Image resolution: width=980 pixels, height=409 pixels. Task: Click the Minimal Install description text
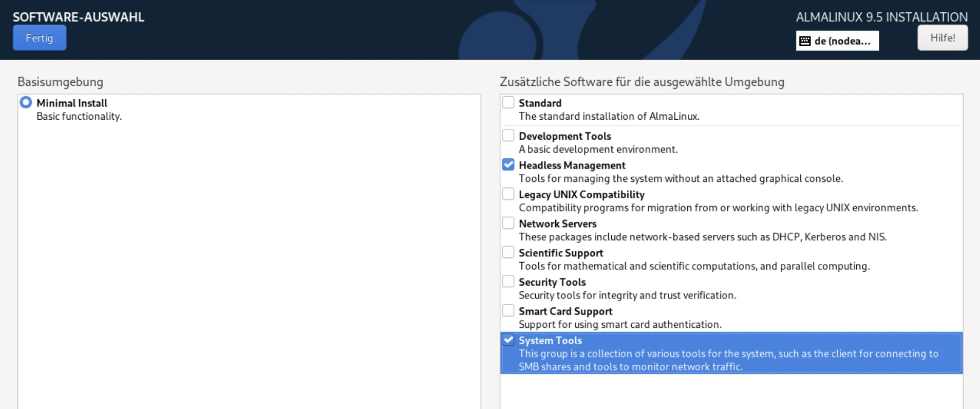point(79,117)
